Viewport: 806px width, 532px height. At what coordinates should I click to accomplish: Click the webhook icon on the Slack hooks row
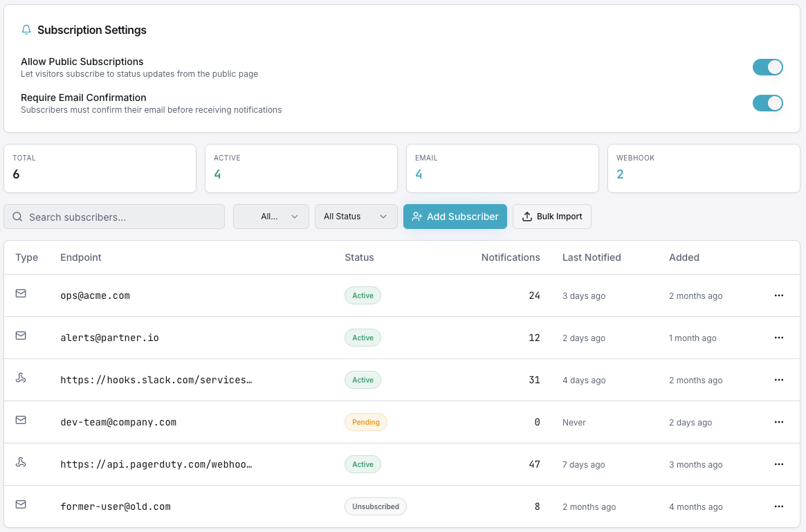21,378
